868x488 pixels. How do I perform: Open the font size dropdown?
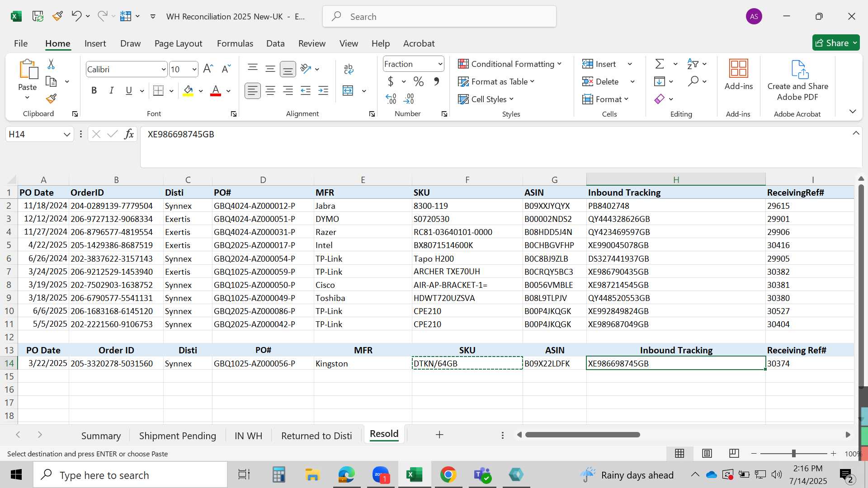click(194, 70)
